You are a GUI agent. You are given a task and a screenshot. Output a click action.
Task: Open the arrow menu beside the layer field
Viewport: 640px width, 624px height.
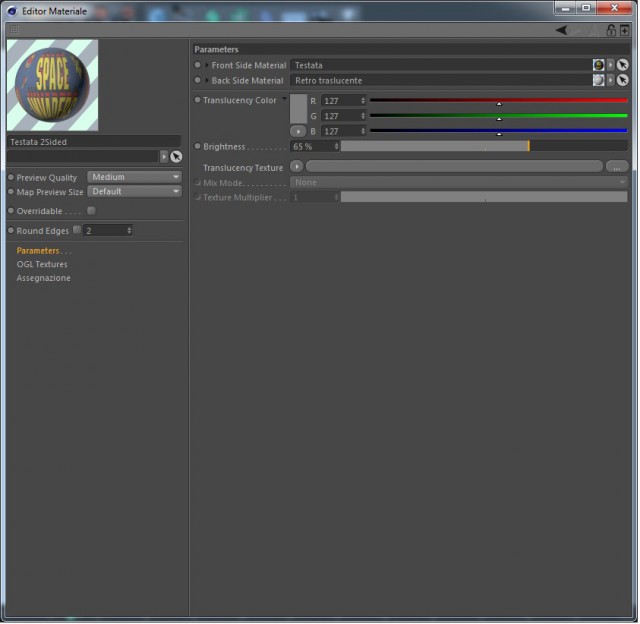pos(164,157)
